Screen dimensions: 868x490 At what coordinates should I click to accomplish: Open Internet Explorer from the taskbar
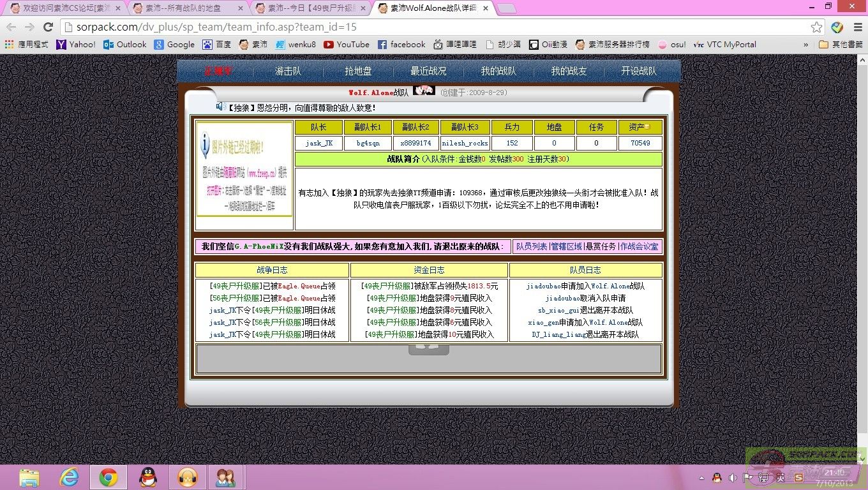69,477
